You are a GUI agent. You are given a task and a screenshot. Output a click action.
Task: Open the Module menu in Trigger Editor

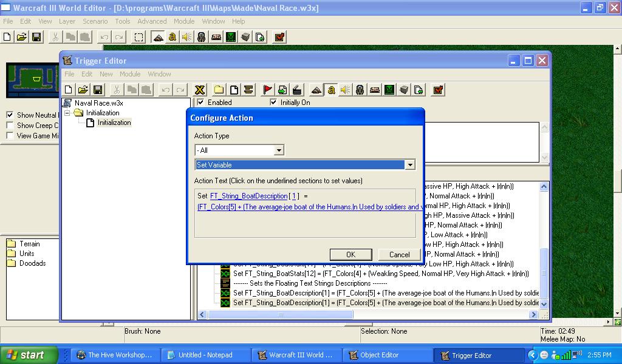(x=130, y=74)
